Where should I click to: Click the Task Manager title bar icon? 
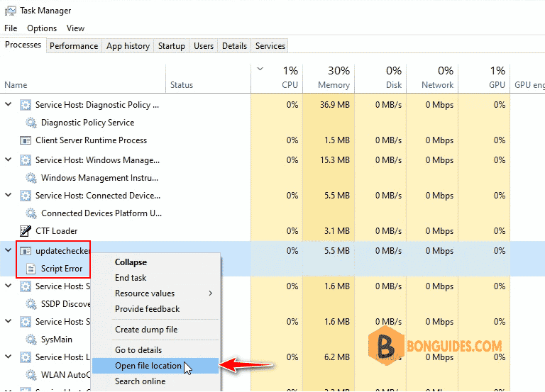pos(10,11)
